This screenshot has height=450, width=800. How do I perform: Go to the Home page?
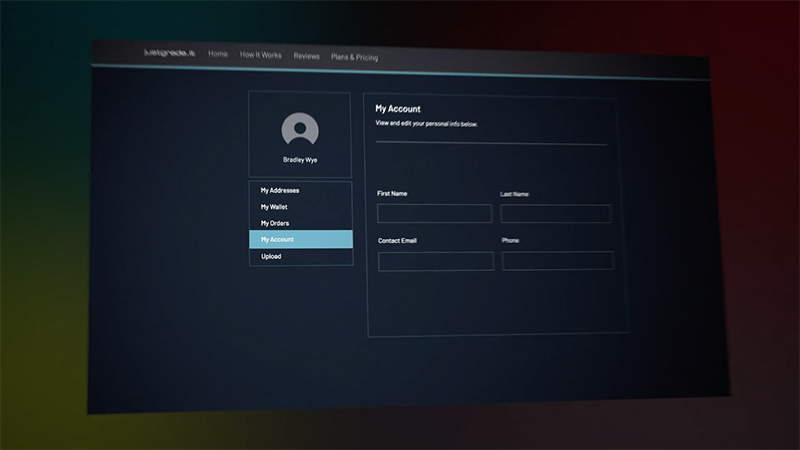[x=218, y=55]
